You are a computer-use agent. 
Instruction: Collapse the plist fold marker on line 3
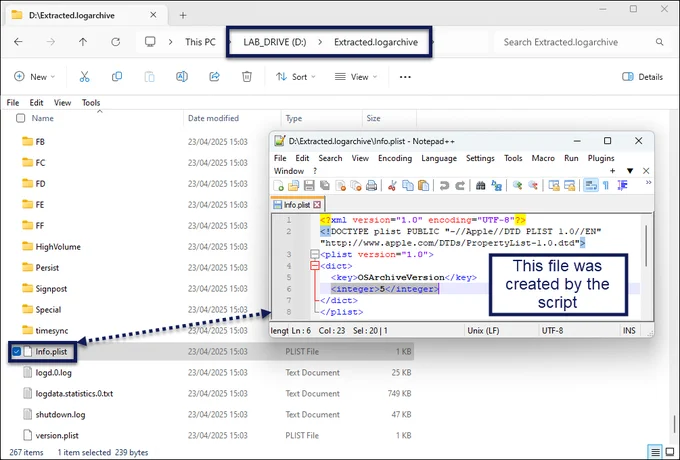(x=315, y=254)
